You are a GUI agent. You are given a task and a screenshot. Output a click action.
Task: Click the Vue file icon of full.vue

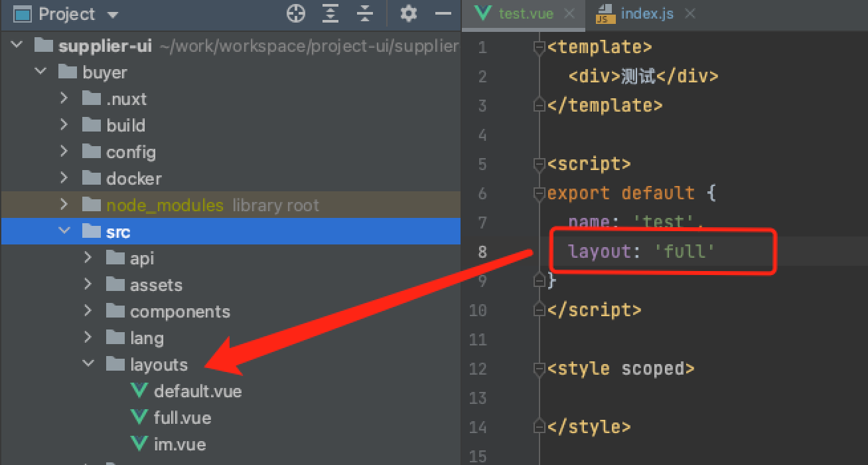point(139,417)
